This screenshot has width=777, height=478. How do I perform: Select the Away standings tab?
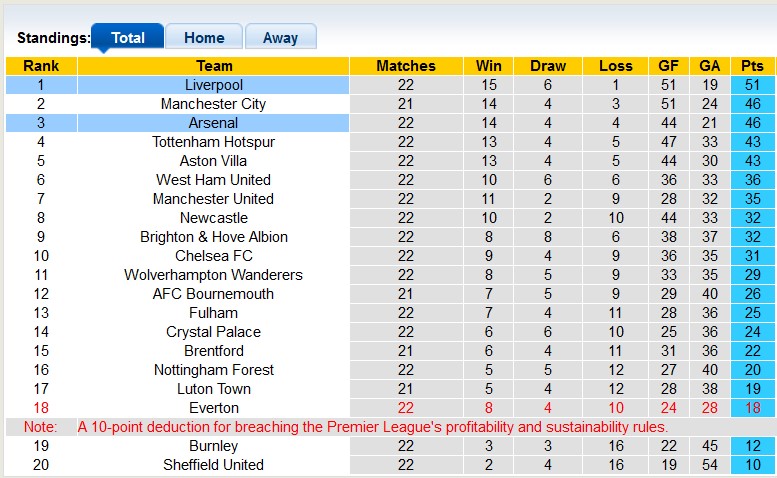pyautogui.click(x=280, y=38)
